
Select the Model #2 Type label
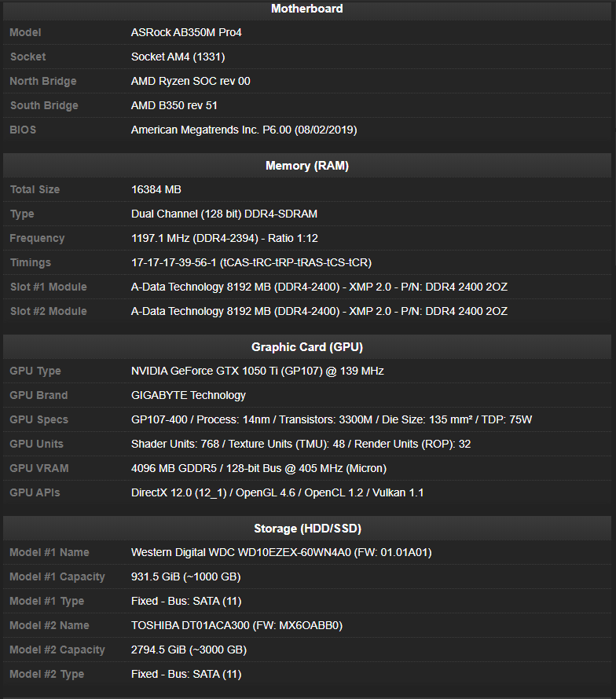(47, 675)
